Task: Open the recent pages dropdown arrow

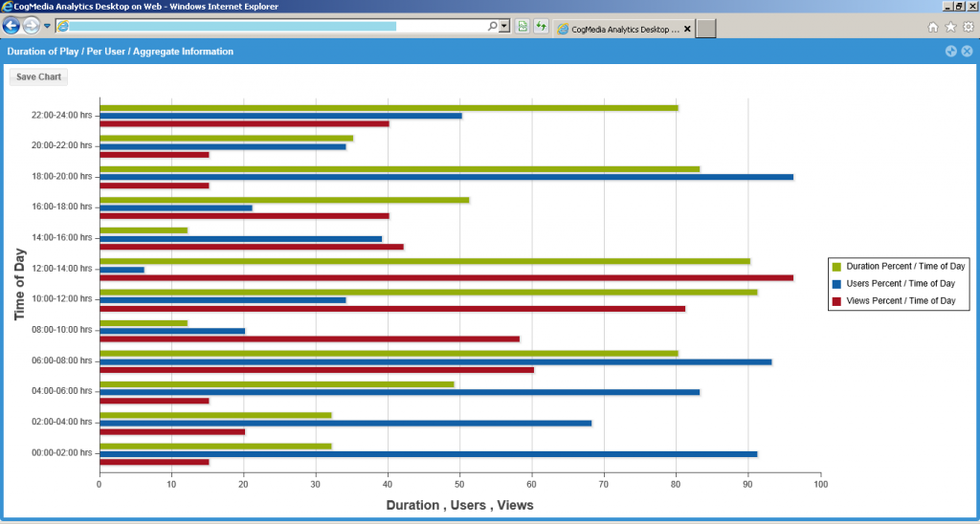Action: point(47,26)
